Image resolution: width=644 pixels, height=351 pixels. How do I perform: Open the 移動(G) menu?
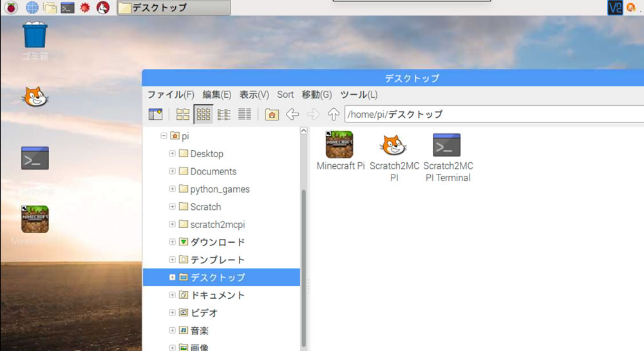pyautogui.click(x=317, y=95)
